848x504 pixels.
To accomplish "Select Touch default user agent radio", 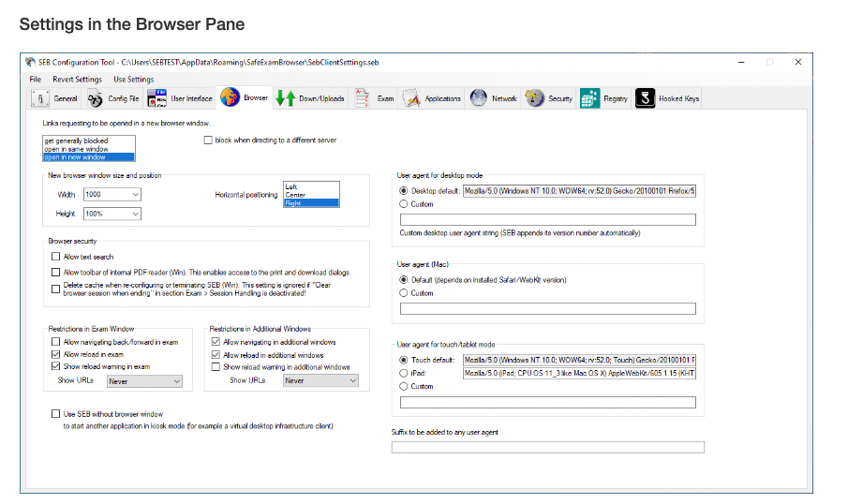I will tap(404, 360).
